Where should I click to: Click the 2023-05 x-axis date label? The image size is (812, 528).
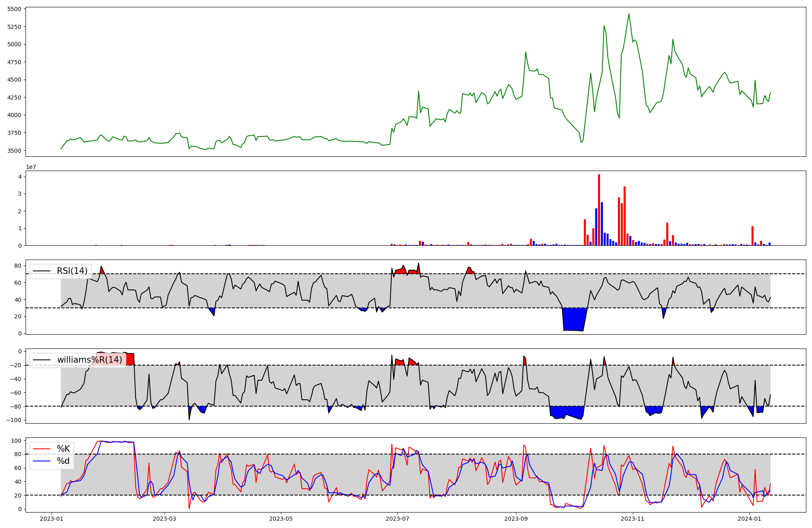281,519
